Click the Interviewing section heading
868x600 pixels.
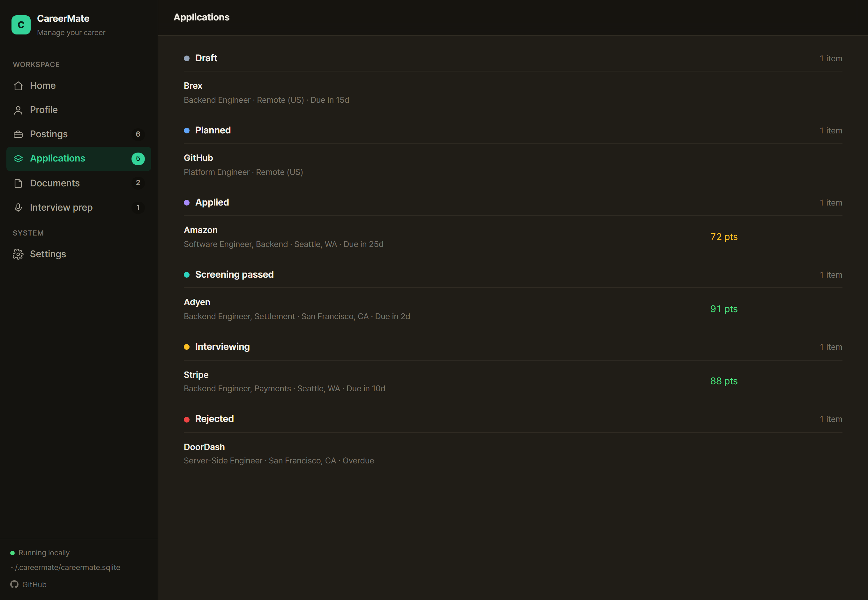pyautogui.click(x=222, y=347)
